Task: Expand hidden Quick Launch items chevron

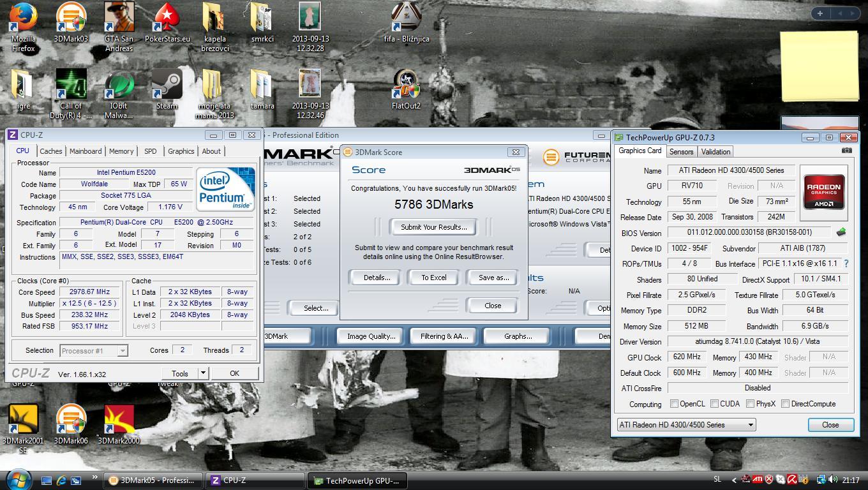Action: click(x=94, y=477)
